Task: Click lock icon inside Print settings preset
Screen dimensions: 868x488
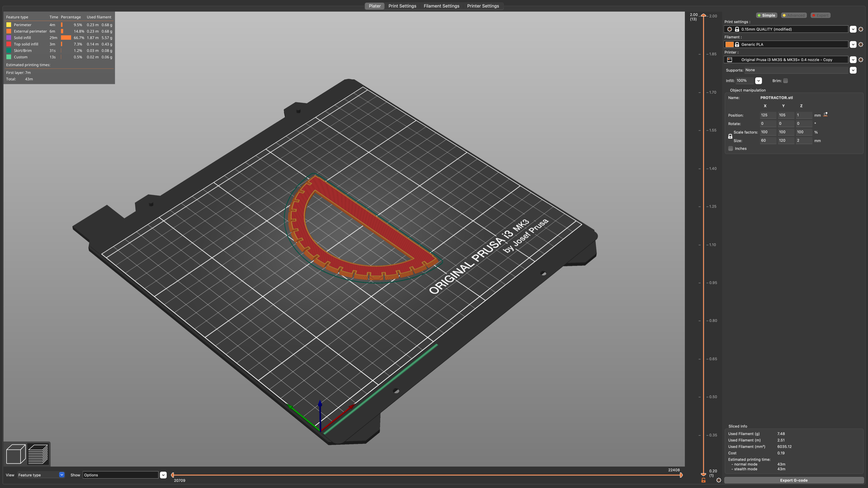Action: 737,29
